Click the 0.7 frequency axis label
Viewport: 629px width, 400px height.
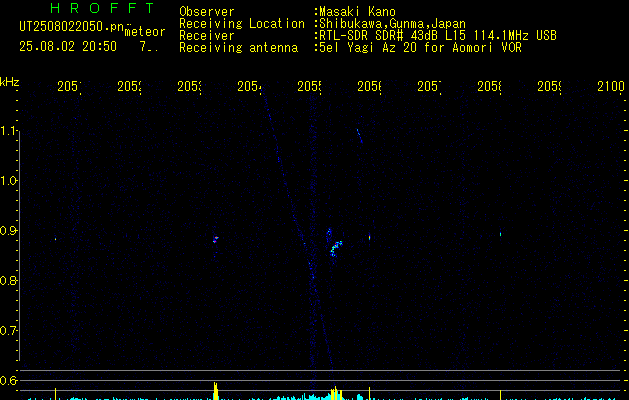(8, 331)
